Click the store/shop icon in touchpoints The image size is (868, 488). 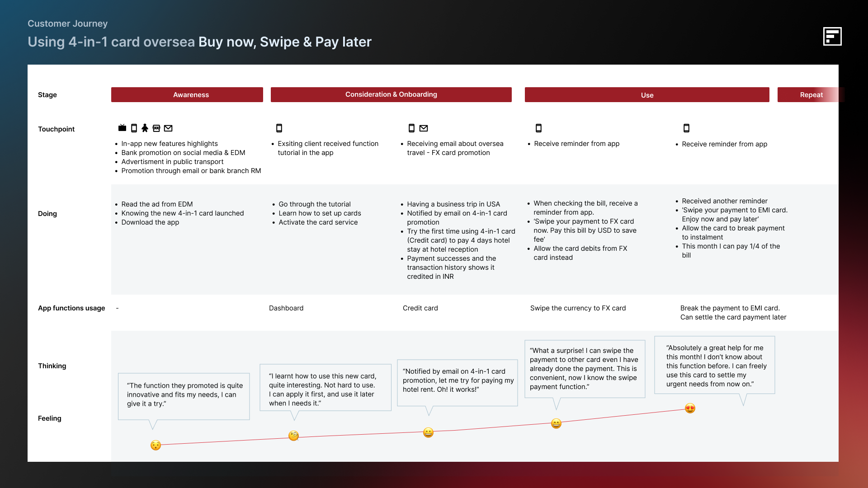pyautogui.click(x=156, y=128)
